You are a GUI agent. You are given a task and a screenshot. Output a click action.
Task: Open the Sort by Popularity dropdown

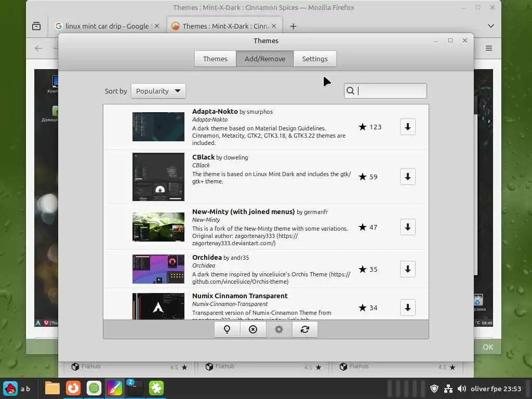click(x=158, y=91)
